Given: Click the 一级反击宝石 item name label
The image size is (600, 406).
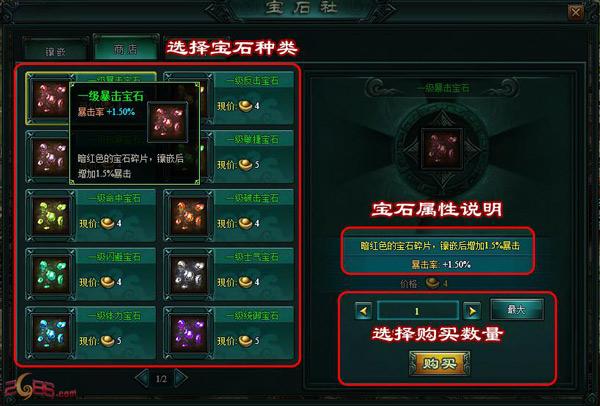Looking at the screenshot, I should 253,81.
